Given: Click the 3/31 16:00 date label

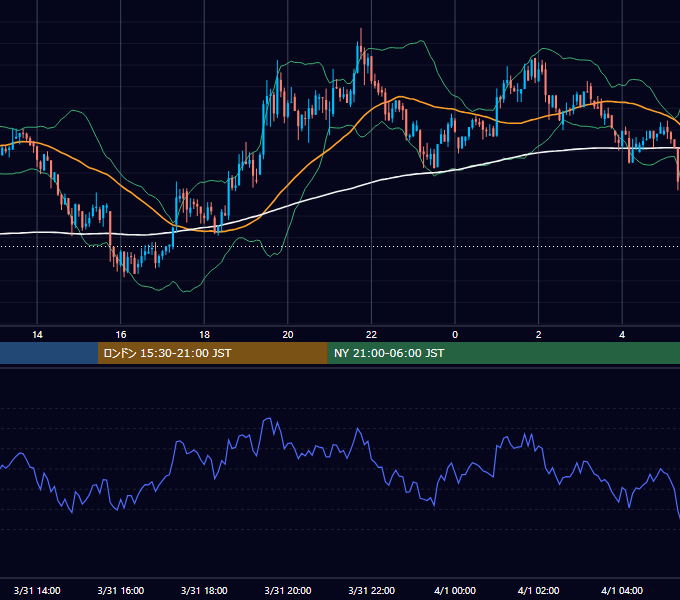Looking at the screenshot, I should coord(121,590).
